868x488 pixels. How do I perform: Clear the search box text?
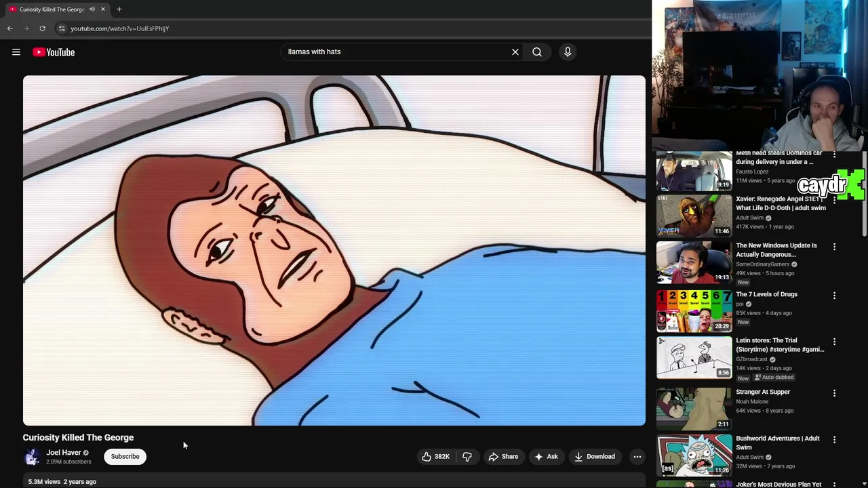pyautogui.click(x=515, y=52)
